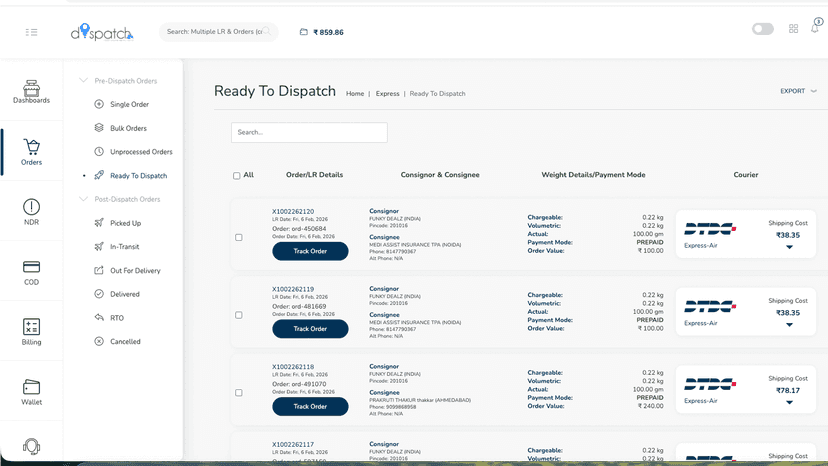
Task: Click DTDC logo for order X1002262120
Action: (x=710, y=229)
